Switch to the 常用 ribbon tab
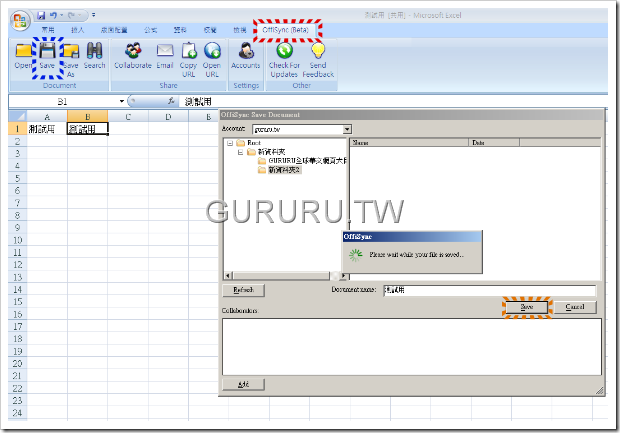Image resolution: width=620 pixels, height=433 pixels. pyautogui.click(x=48, y=30)
